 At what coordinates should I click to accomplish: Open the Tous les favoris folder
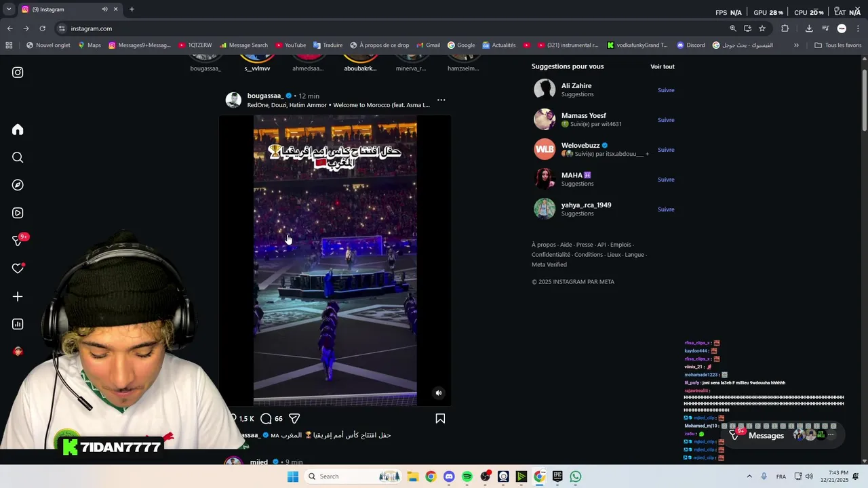837,45
